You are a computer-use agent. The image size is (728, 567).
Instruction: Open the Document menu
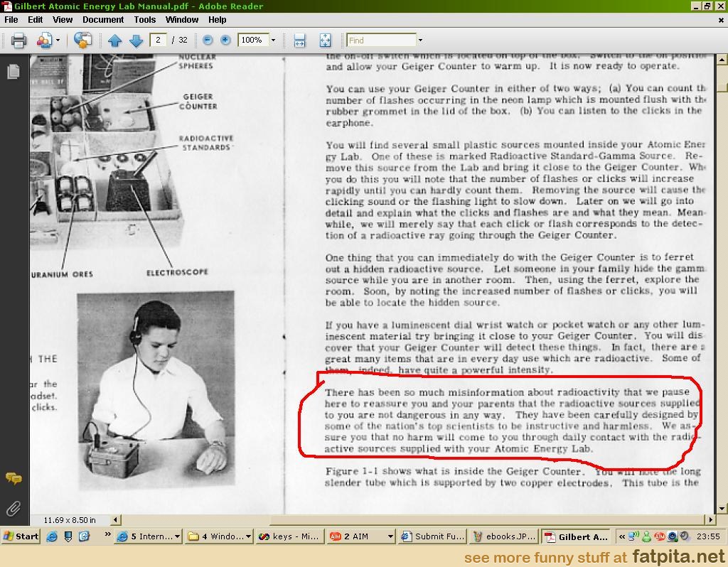click(x=103, y=20)
